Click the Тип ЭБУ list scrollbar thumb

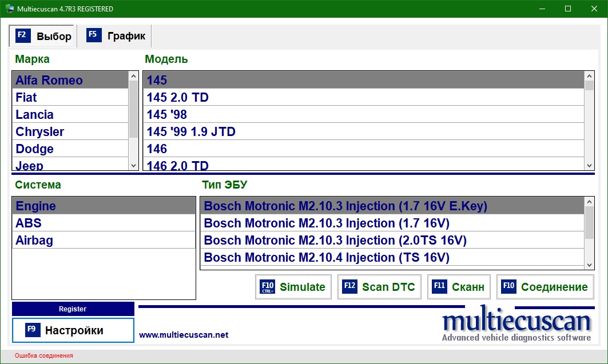coord(589,223)
